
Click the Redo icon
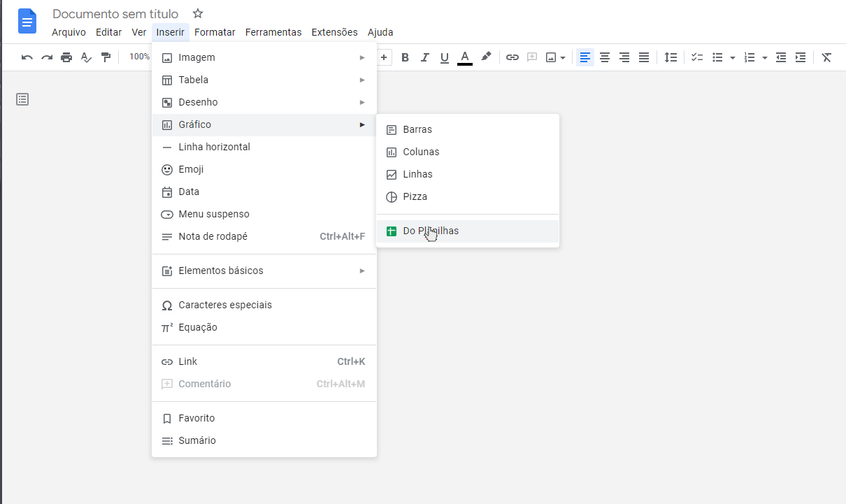coord(46,57)
